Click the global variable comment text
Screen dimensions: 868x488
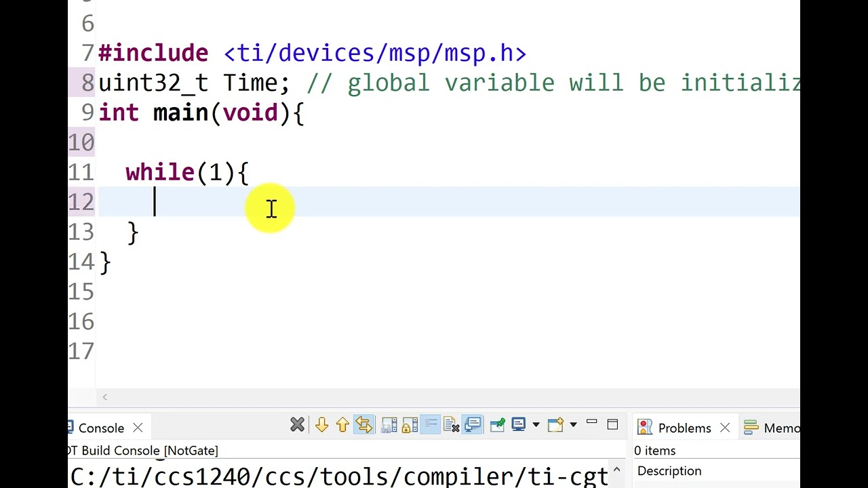[553, 83]
